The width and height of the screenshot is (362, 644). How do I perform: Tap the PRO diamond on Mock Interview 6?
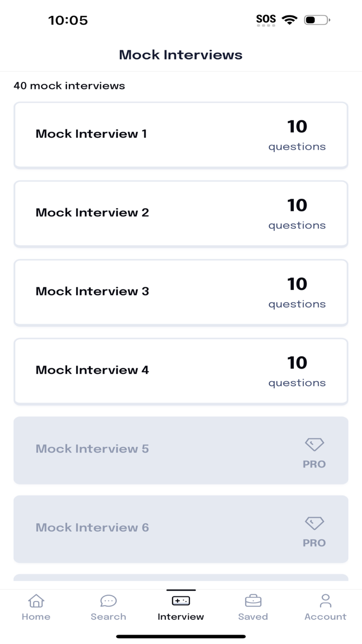(x=314, y=522)
